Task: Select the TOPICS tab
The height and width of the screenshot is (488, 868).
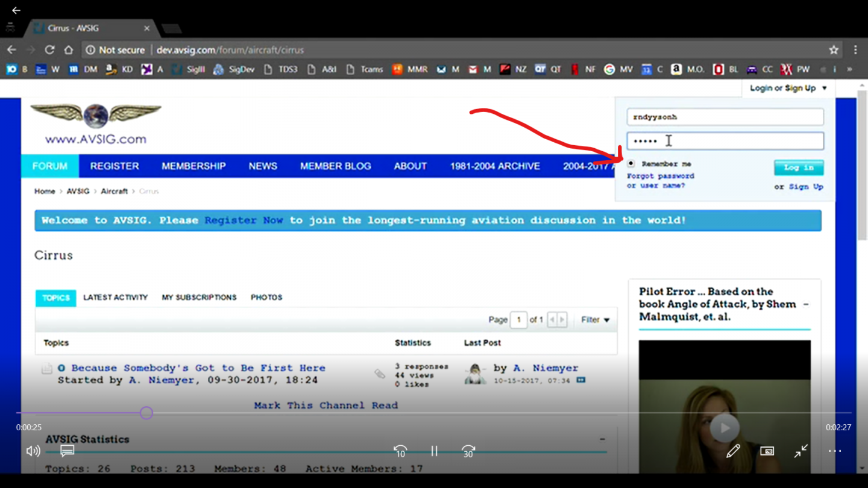Action: tap(56, 298)
